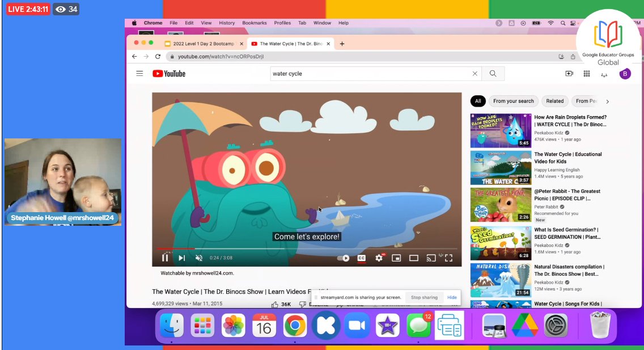Open the Peter Rabbit 'Greatest Picnic' thumbnail
Image resolution: width=644 pixels, height=350 pixels.
501,205
